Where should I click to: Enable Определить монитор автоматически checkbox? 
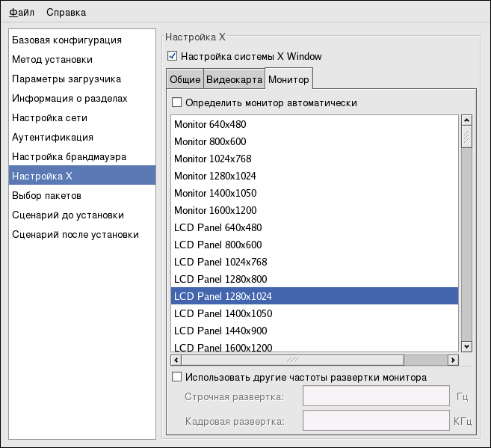177,102
